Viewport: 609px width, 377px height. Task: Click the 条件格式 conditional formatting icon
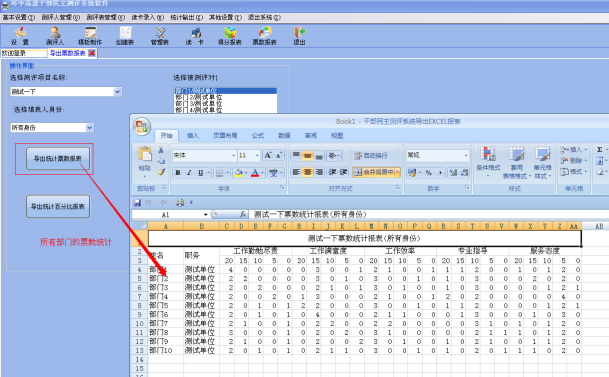tap(488, 162)
